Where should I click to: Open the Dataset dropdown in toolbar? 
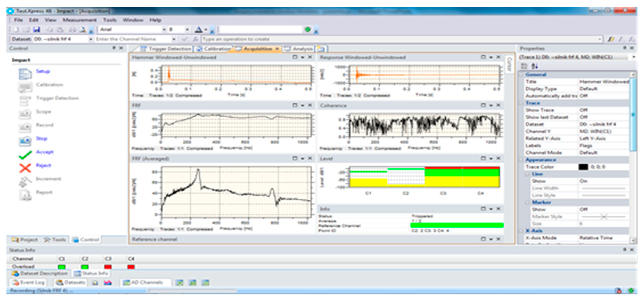point(91,39)
